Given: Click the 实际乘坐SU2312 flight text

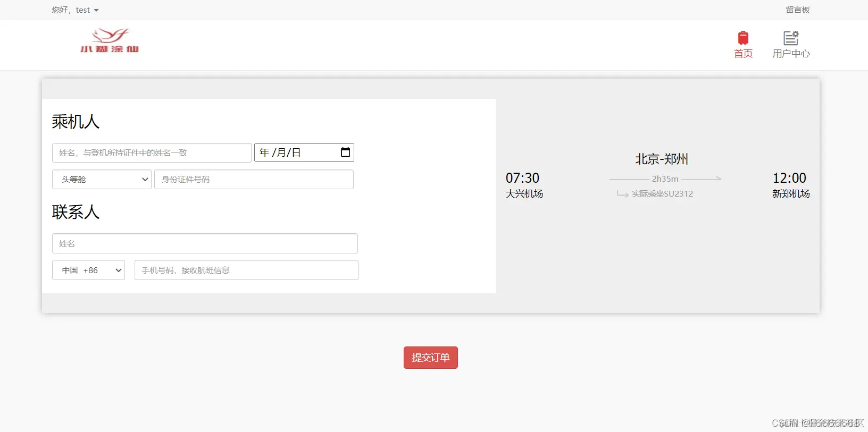Looking at the screenshot, I should (x=662, y=194).
